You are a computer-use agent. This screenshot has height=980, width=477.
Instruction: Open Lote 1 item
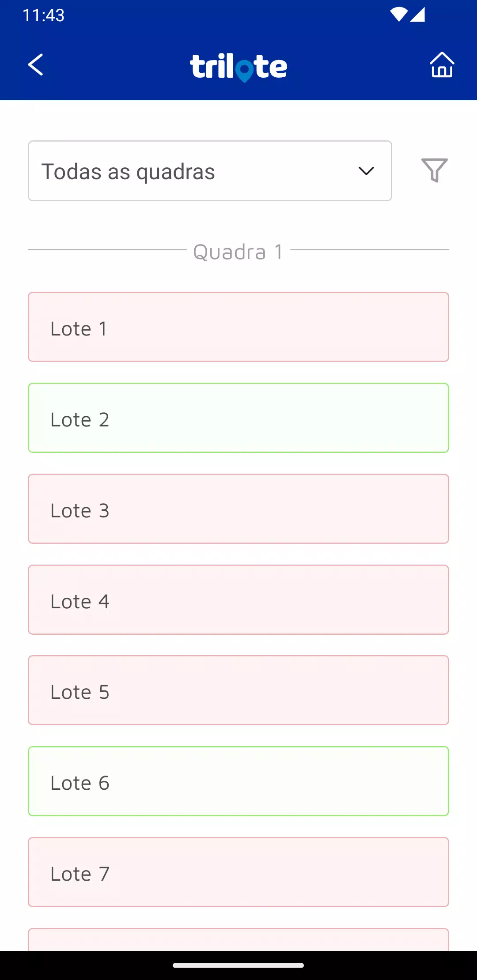click(x=238, y=327)
